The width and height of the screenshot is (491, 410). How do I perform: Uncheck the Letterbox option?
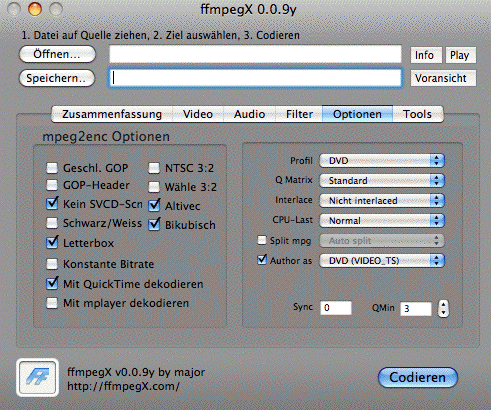[52, 242]
